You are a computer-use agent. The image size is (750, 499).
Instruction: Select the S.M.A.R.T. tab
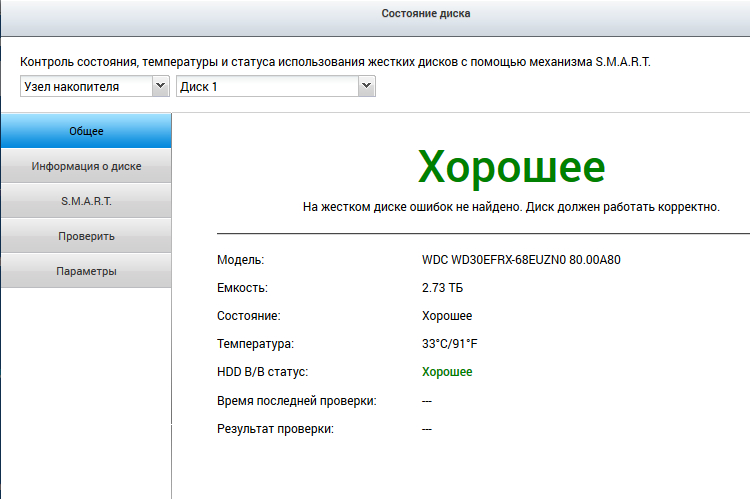coord(86,201)
